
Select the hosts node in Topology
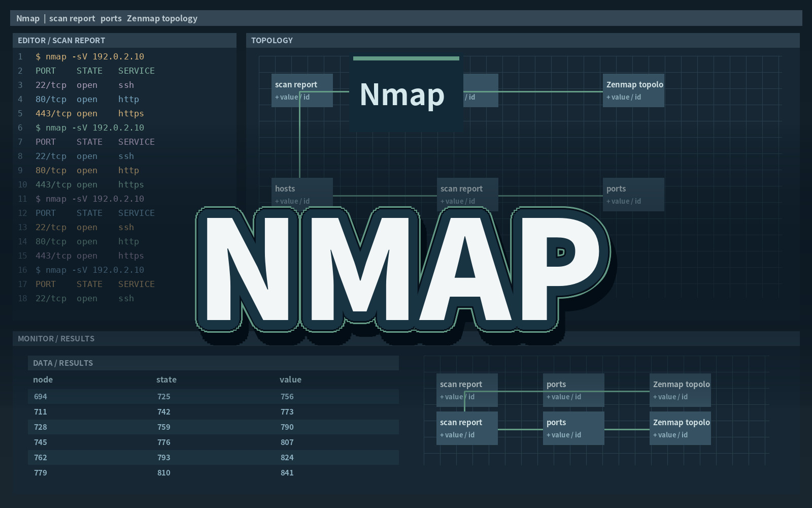coord(302,195)
